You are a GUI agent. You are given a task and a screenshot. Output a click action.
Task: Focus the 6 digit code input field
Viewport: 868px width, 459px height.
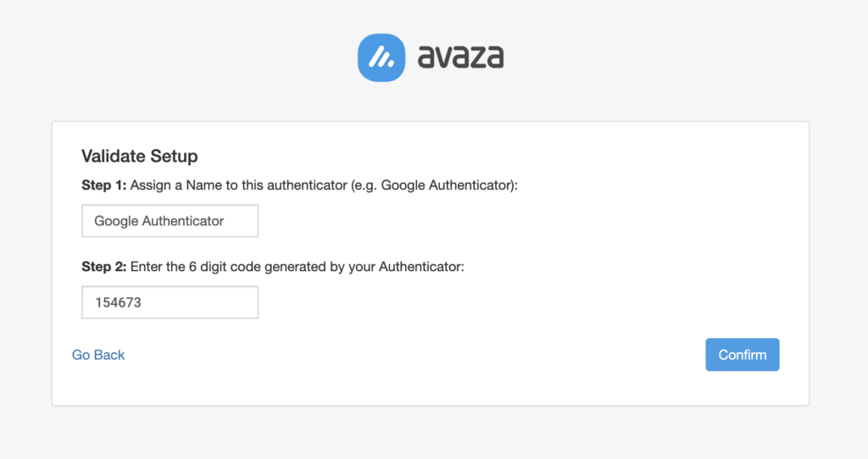170,302
